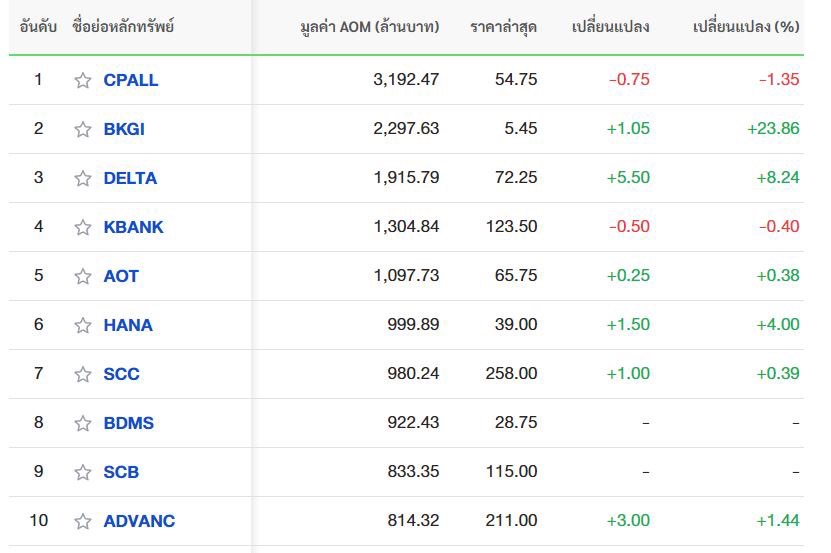Toggle the favorite star for DELTA
The width and height of the screenshot is (831, 553).
tap(83, 178)
